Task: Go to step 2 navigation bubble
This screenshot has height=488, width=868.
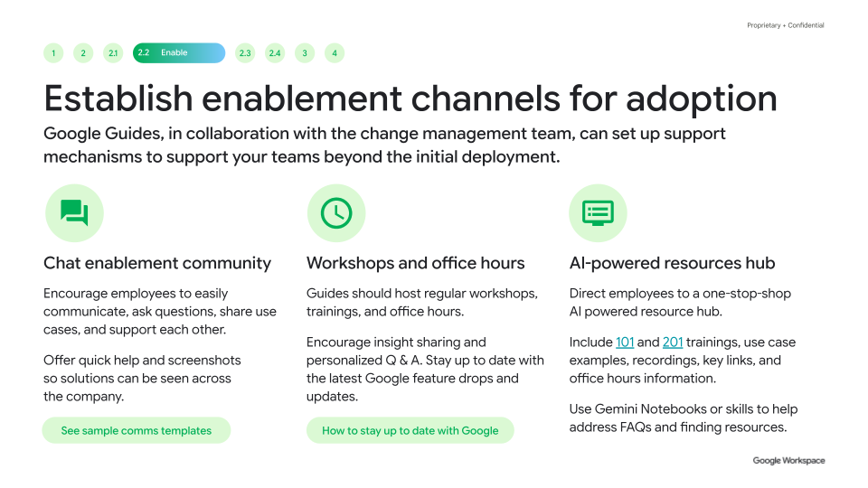Action: click(x=83, y=53)
